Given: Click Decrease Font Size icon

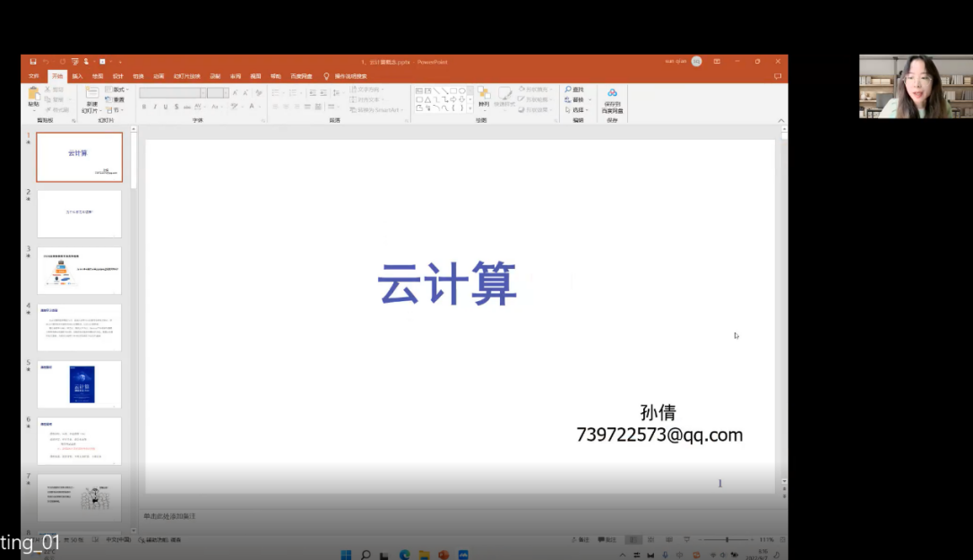Looking at the screenshot, I should (x=245, y=92).
